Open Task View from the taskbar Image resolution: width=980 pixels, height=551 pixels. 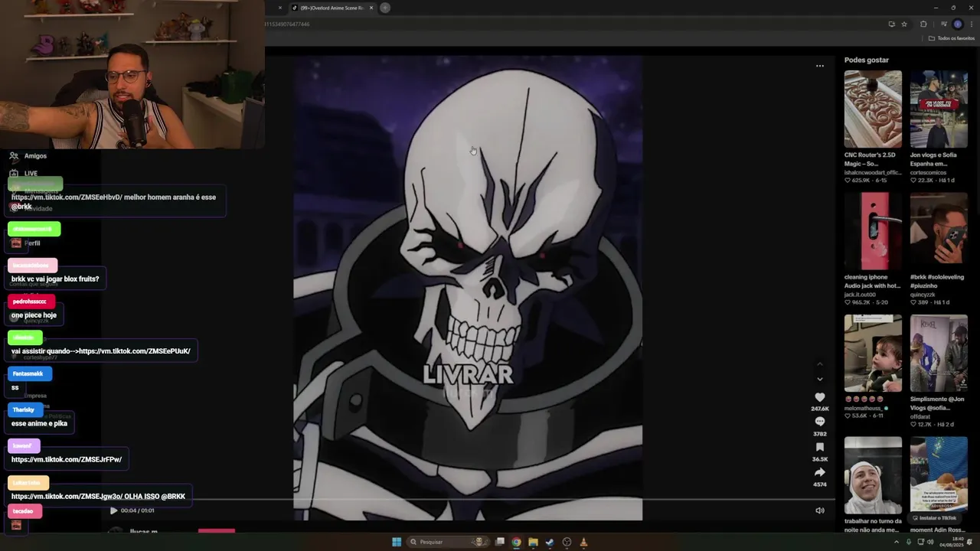tap(500, 542)
